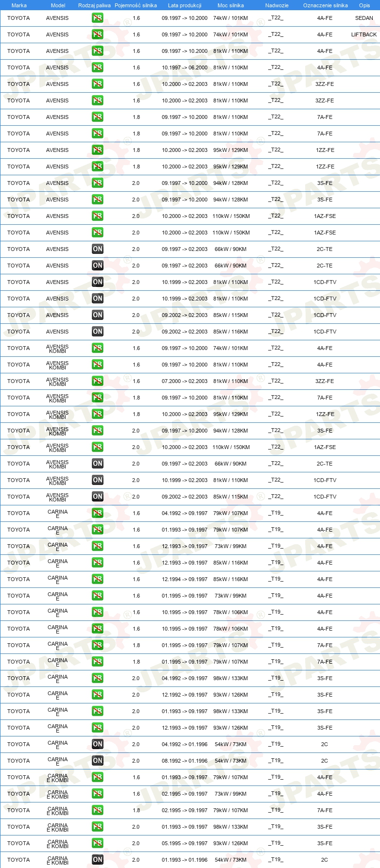Select the date cell 07.2000 -> 02.2003
Image resolution: width=380 pixels, height=868 pixels.
point(185,381)
